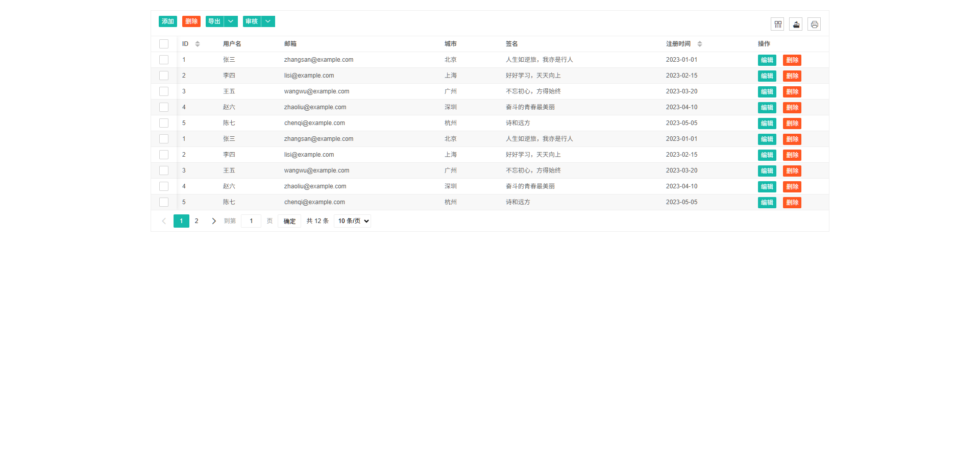Screen dimensions: 980x465
Task: Expand the 导出 dropdown arrow
Action: click(x=231, y=21)
